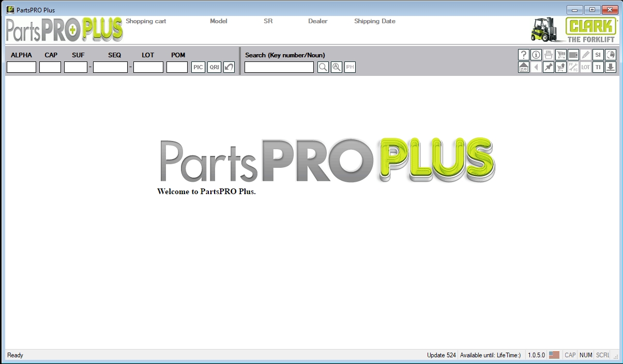This screenshot has height=364, width=623.
Task: Click the Shopping cart header label
Action: 146,21
